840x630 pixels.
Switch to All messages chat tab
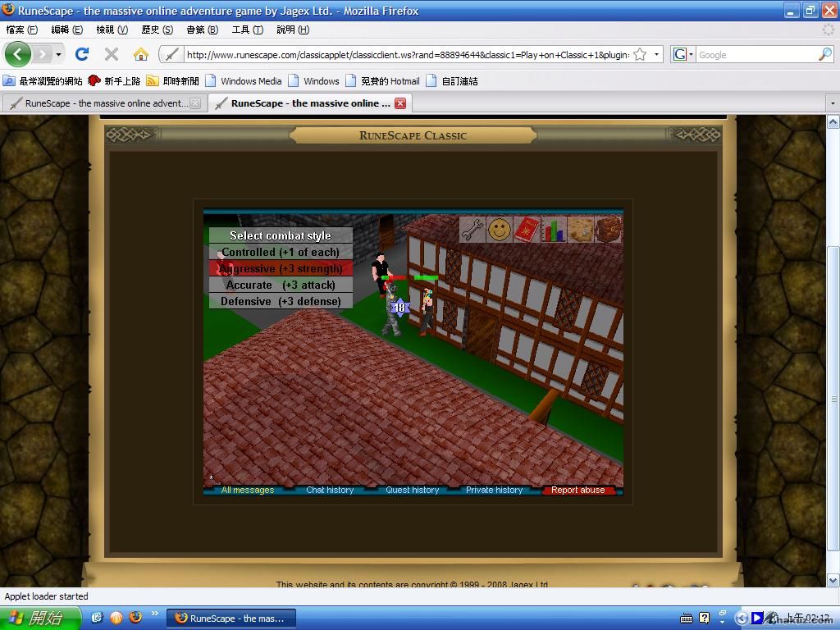pyautogui.click(x=248, y=491)
